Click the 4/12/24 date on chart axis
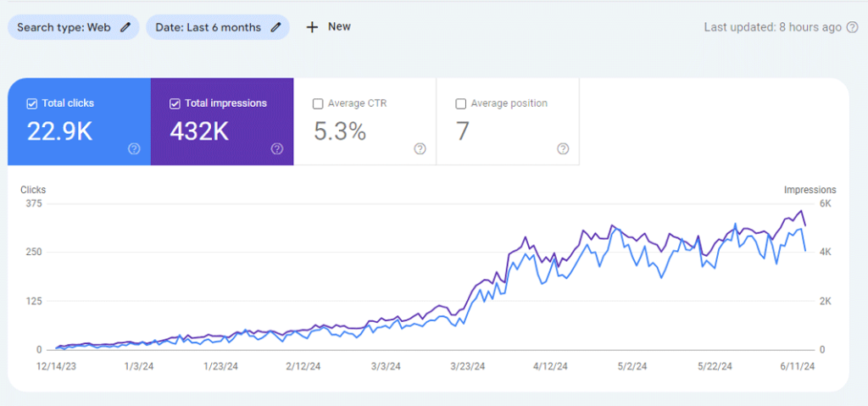The height and width of the screenshot is (406, 868). (550, 366)
